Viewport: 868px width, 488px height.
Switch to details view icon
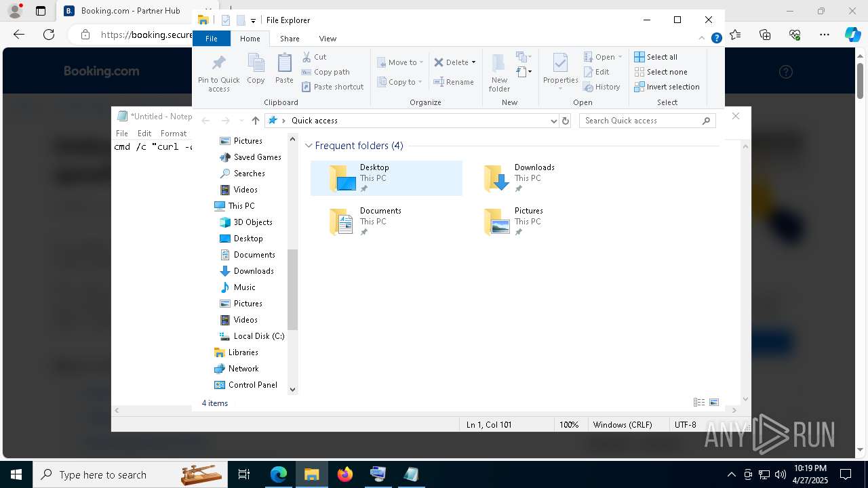(x=699, y=403)
